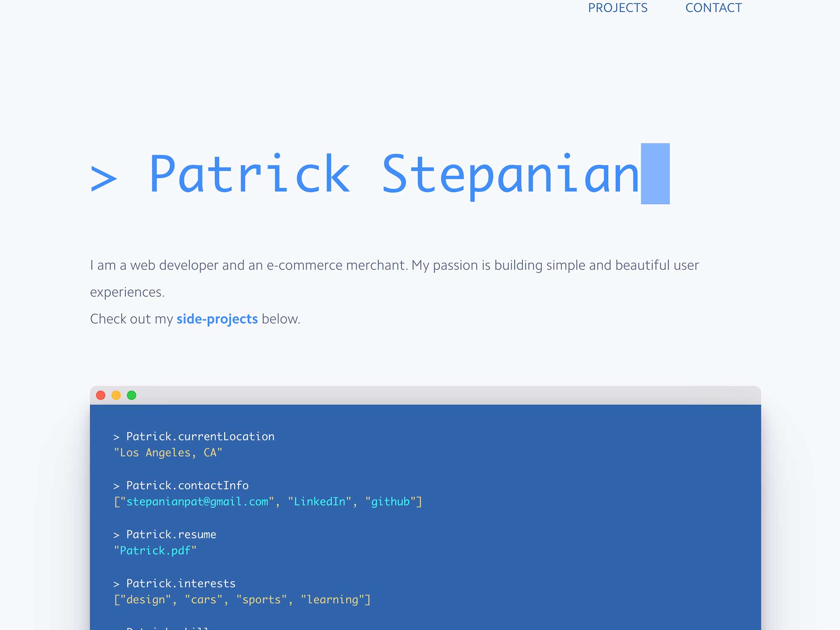The width and height of the screenshot is (840, 630).
Task: Click the green terminal window dot
Action: point(131,395)
